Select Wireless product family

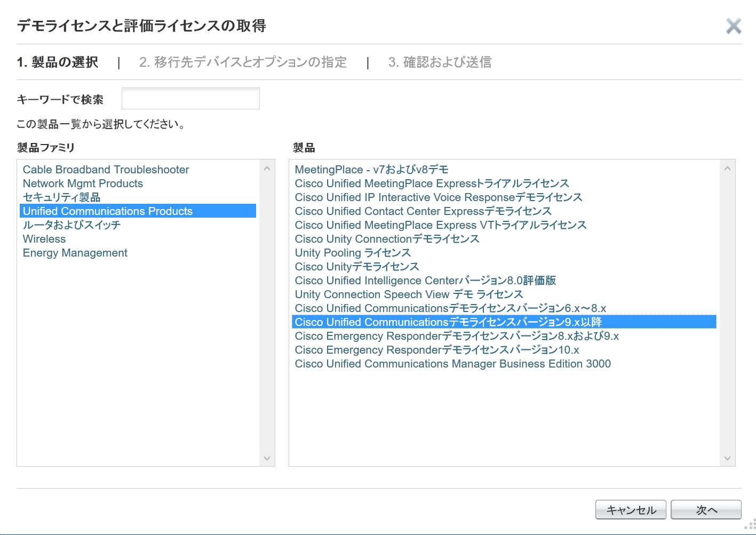pyautogui.click(x=44, y=239)
